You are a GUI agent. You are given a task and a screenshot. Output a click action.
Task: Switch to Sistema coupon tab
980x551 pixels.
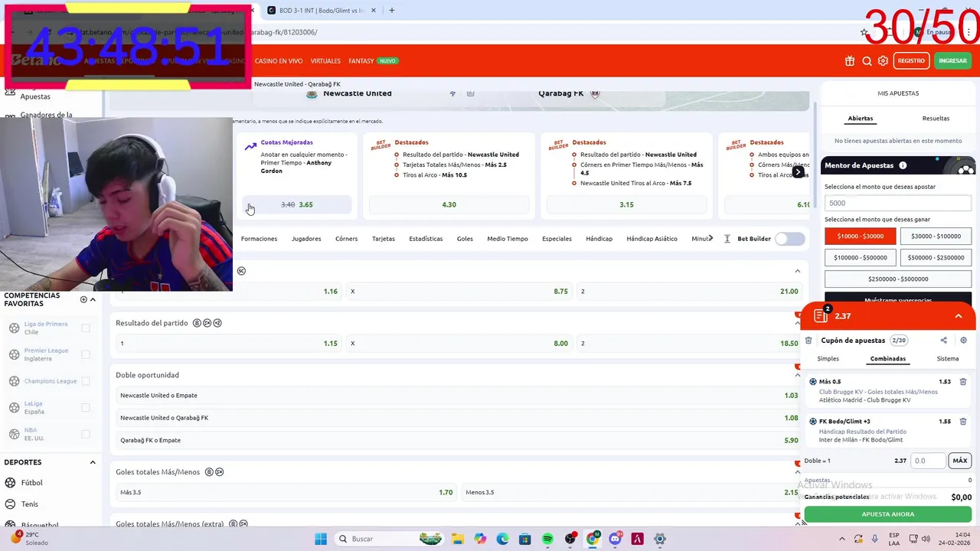948,359
